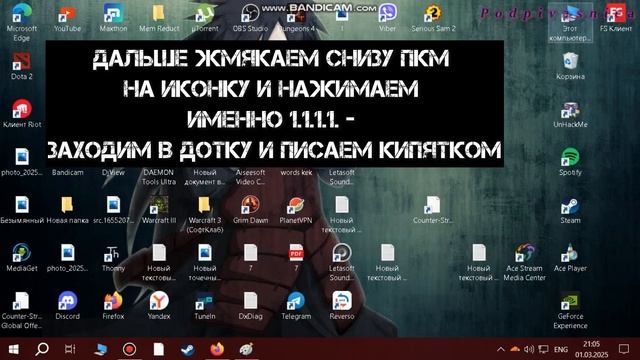Select the Counter-Str.. Global Offe.. shortcut
Screen dimensions: 640x360
point(22,311)
